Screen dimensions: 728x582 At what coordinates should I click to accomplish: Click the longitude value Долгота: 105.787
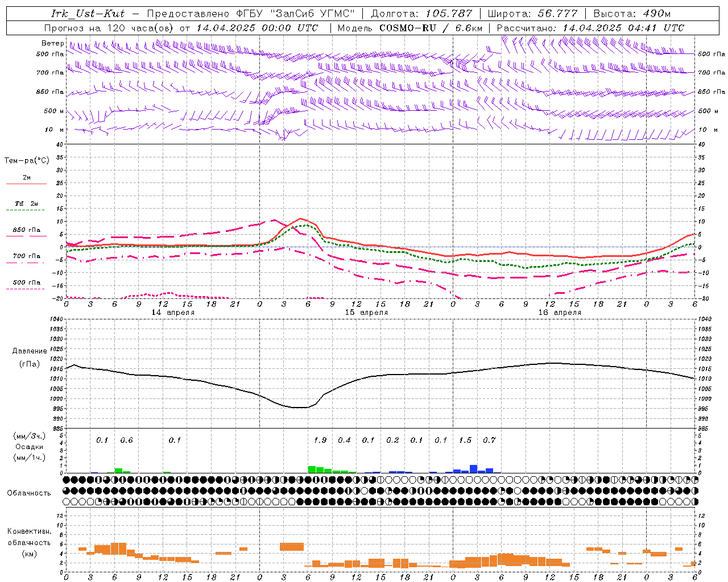(421, 14)
